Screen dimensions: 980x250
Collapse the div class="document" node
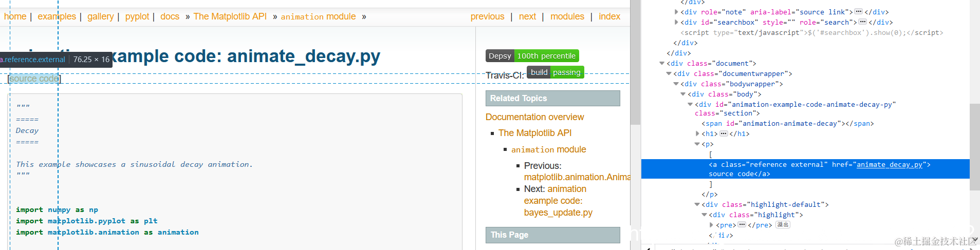click(x=662, y=63)
